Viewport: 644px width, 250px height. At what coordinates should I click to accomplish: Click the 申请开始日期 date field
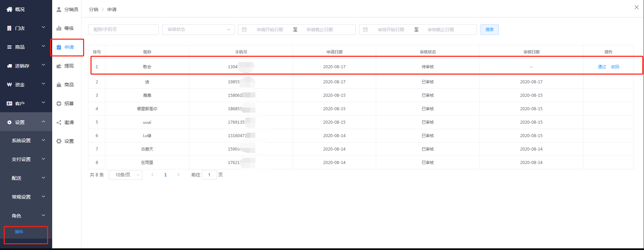[270, 30]
